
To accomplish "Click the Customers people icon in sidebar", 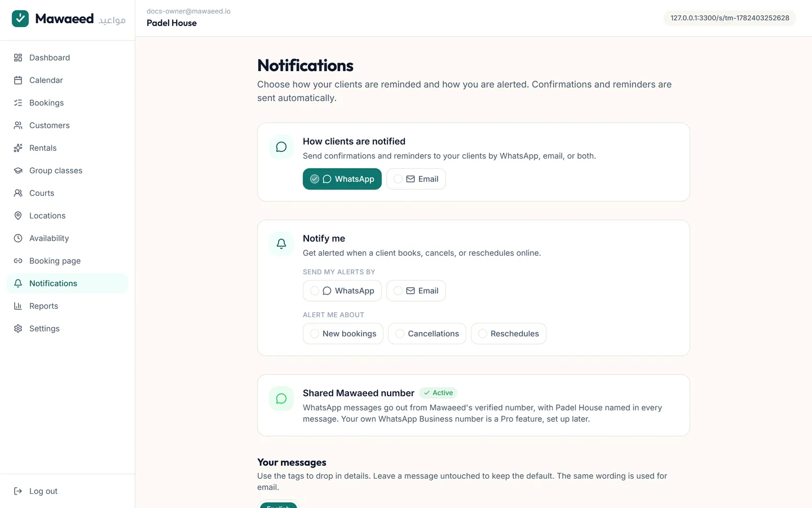I will point(18,125).
